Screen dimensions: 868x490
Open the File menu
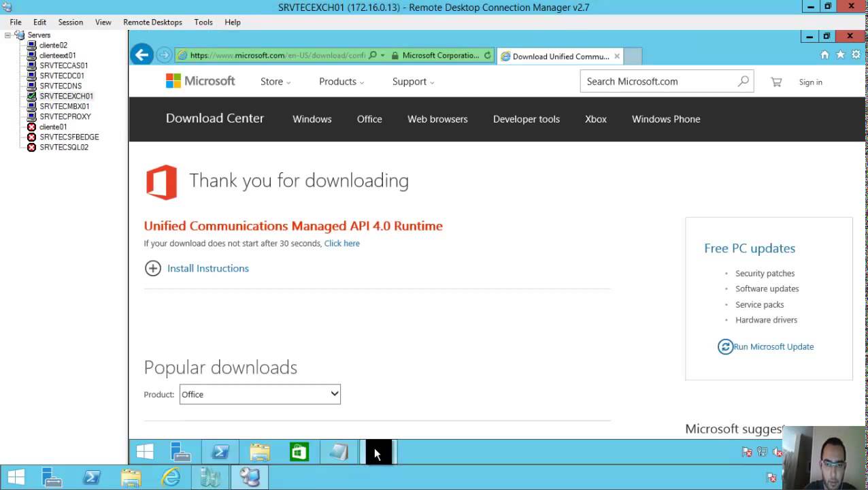point(16,22)
